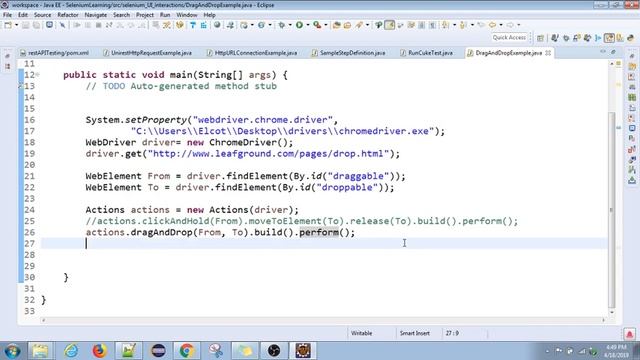The height and width of the screenshot is (360, 640).
Task: Click the "Writable" status bar entry
Action: [x=362, y=333]
